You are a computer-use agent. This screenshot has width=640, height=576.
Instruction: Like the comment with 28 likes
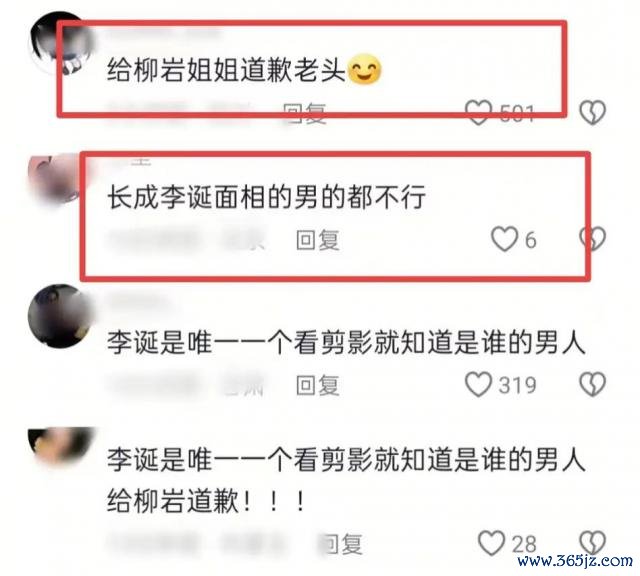click(491, 543)
